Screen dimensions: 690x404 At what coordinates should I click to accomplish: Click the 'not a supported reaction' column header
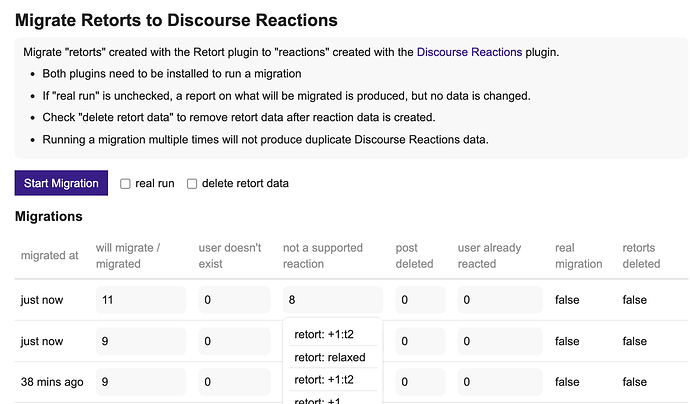tap(323, 256)
